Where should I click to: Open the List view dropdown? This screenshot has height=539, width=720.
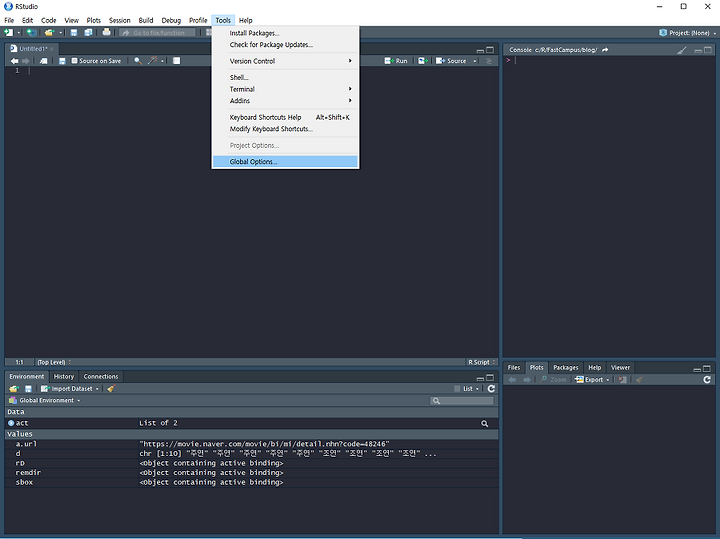coord(467,388)
